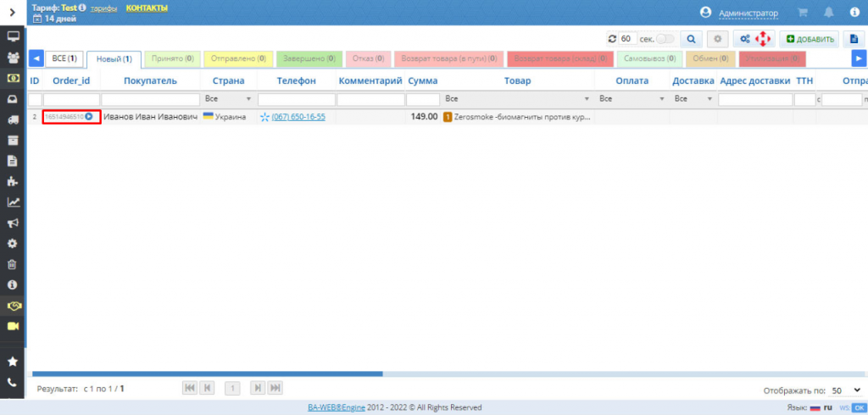Screen dimensions: 868x415
Task: Open the Оплата filter dropdown
Action: tap(632, 99)
